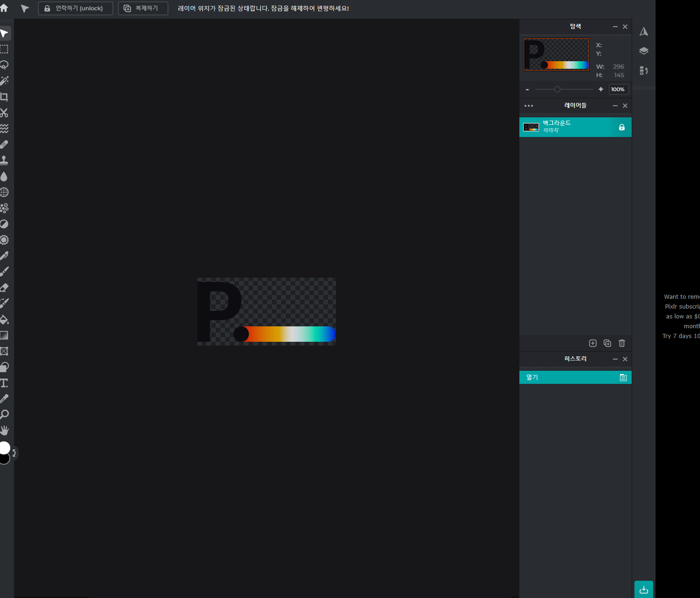Select the Blur/Sharpen droplet tool

click(x=4, y=176)
